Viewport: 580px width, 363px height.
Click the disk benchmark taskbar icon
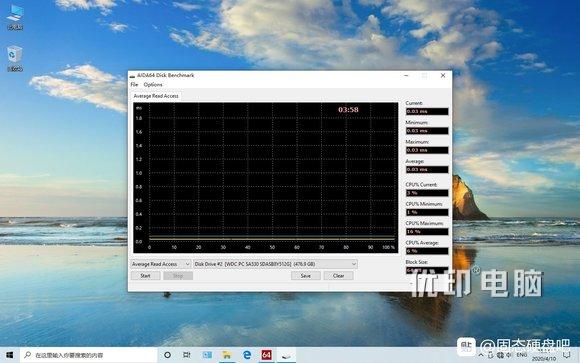[x=286, y=355]
